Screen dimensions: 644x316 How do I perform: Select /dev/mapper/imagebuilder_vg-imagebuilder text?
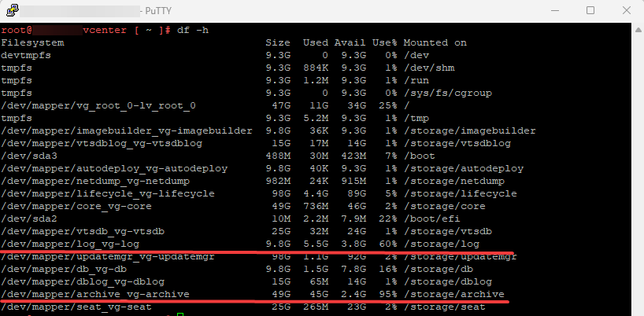[127, 130]
